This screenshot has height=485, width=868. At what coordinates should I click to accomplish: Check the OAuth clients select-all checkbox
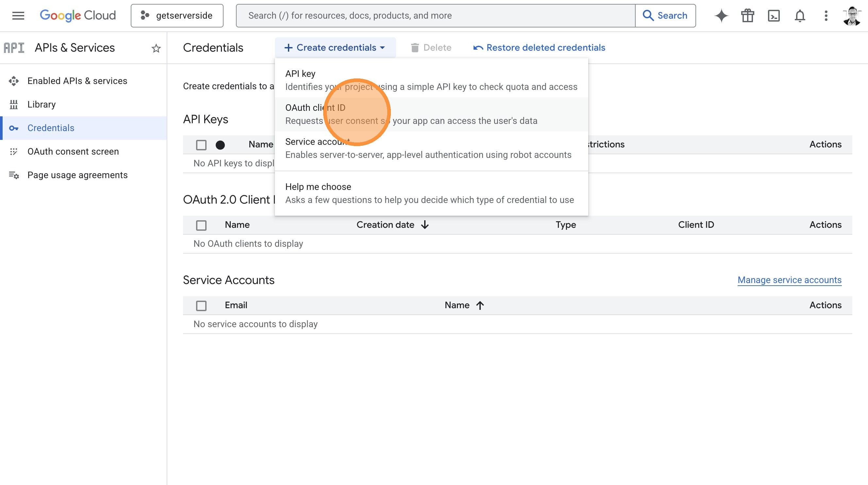pos(201,225)
